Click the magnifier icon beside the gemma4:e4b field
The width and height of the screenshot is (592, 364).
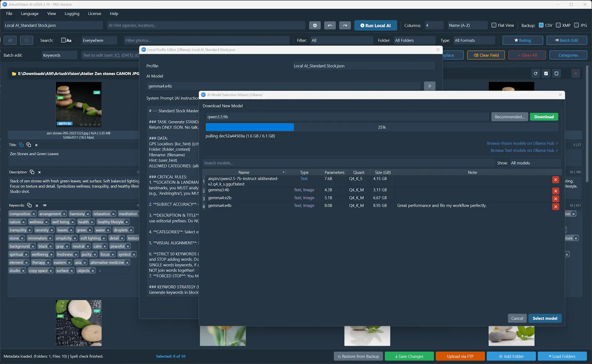[430, 86]
